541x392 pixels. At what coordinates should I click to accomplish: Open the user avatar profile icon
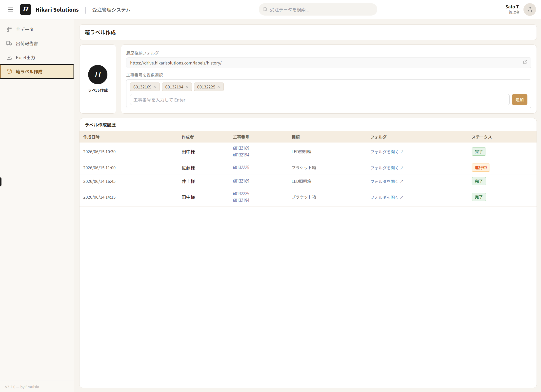tap(530, 10)
